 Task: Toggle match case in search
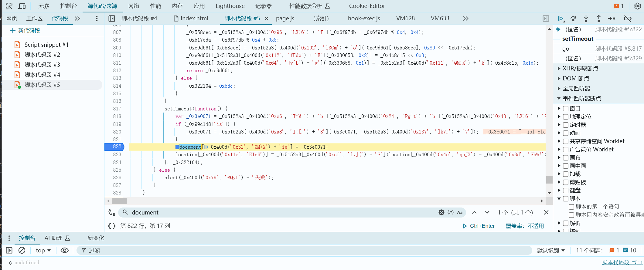click(x=460, y=212)
